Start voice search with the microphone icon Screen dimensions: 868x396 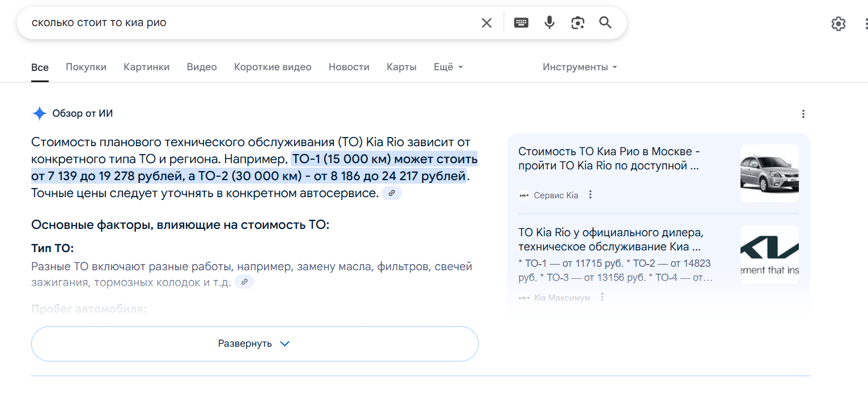[550, 23]
